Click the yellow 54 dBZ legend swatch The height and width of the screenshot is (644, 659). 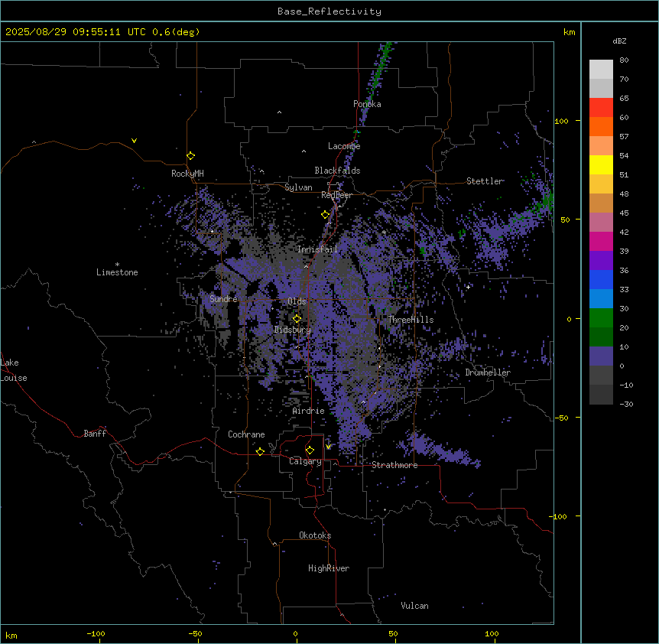click(x=601, y=164)
